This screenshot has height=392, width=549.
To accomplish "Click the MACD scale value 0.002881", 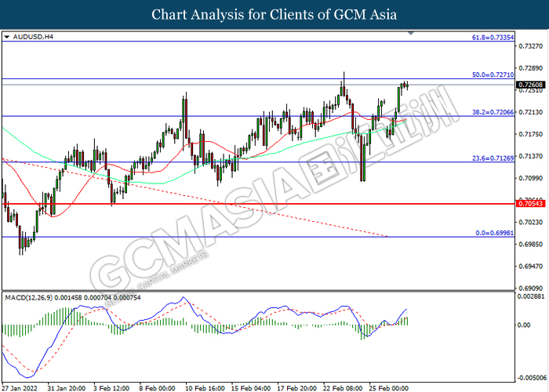I will 531,296.
